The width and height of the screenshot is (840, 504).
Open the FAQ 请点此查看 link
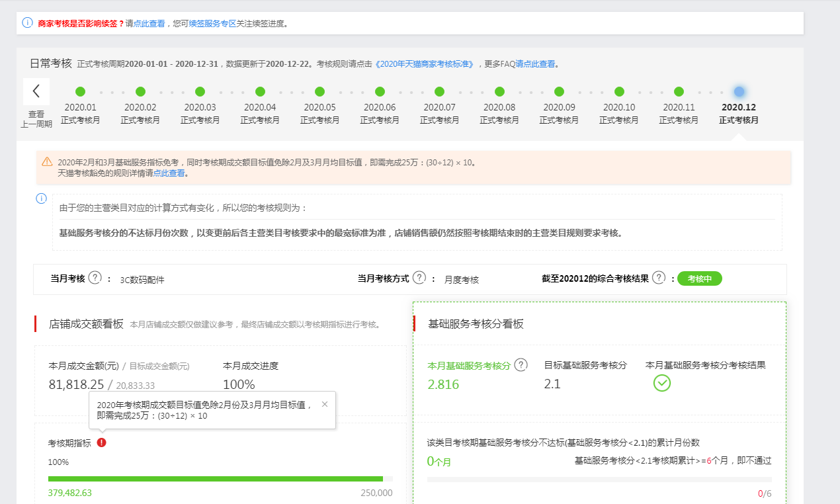click(x=535, y=64)
